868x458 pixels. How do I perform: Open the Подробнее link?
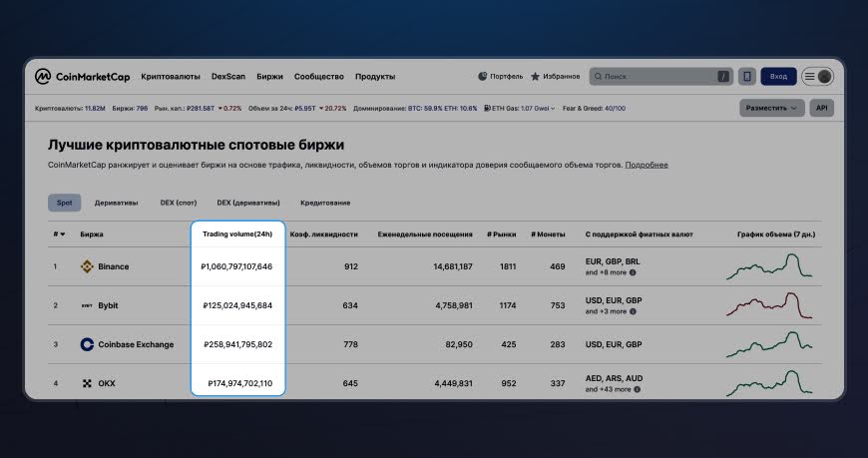647,165
